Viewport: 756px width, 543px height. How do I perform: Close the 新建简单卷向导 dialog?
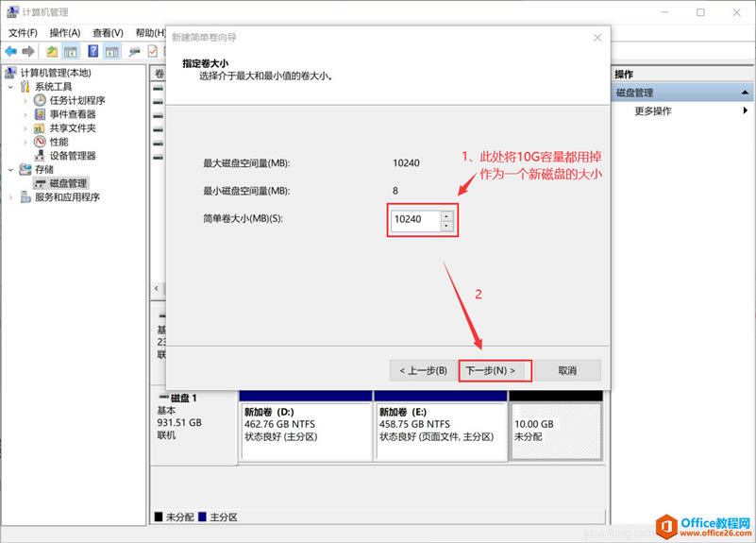click(x=597, y=38)
